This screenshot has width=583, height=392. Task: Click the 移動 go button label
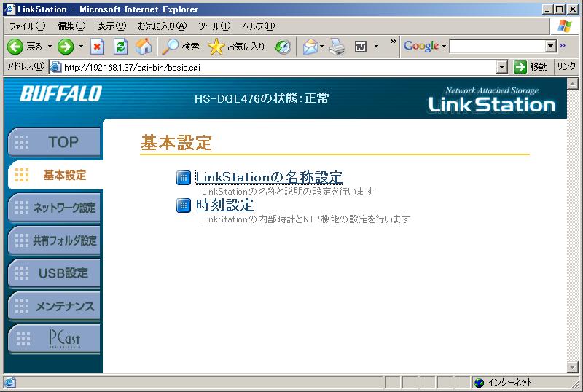pyautogui.click(x=539, y=67)
